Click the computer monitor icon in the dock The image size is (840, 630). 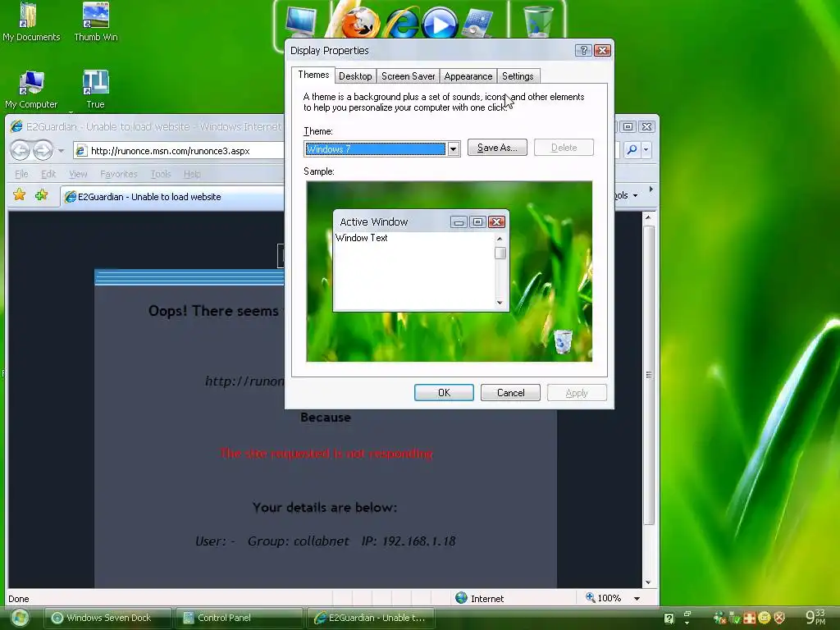(x=301, y=21)
